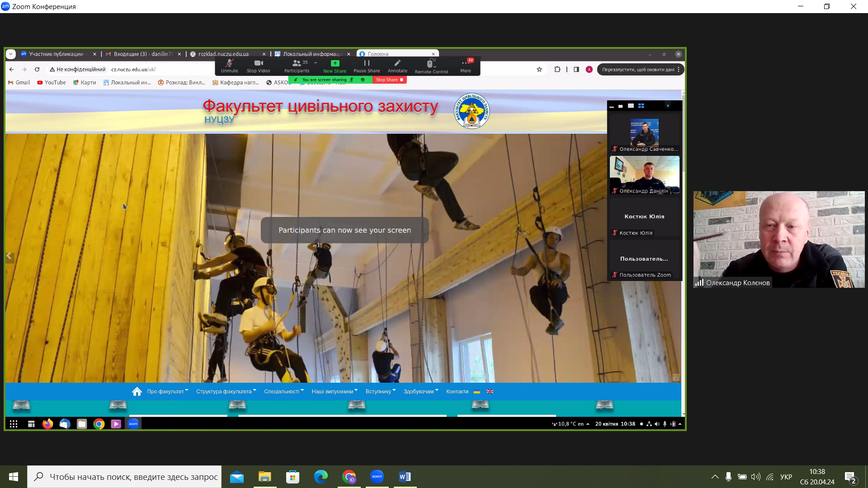868x488 pixels.
Task: Select single small thumbnail view in video panel
Action: 621,106
